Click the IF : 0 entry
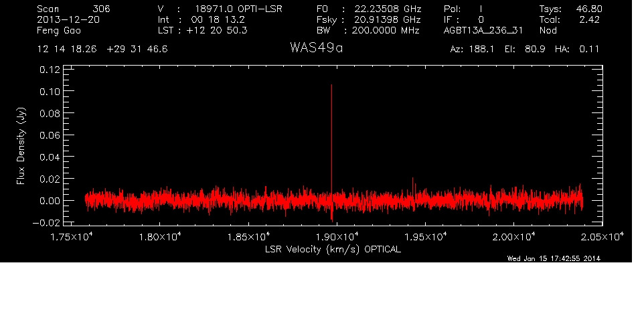 click(464, 19)
